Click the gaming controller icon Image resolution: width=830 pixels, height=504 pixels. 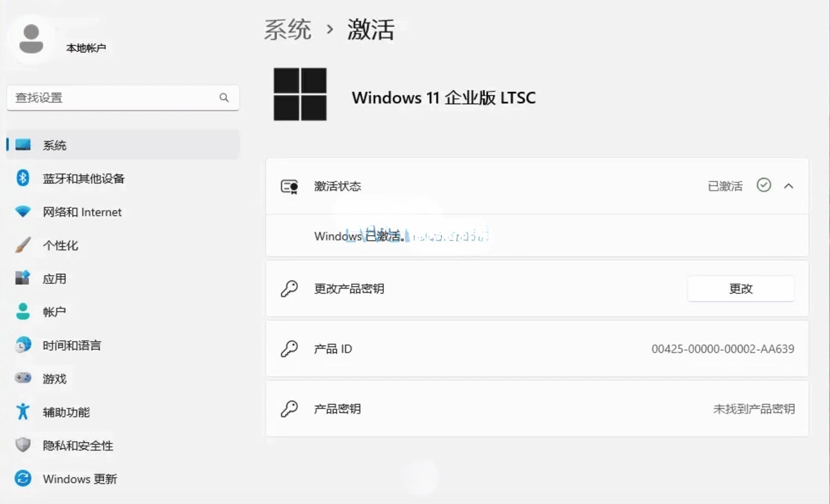pyautogui.click(x=23, y=378)
